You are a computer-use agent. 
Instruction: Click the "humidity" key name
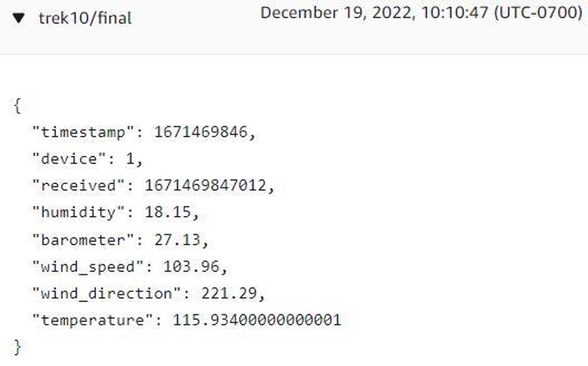(78, 212)
